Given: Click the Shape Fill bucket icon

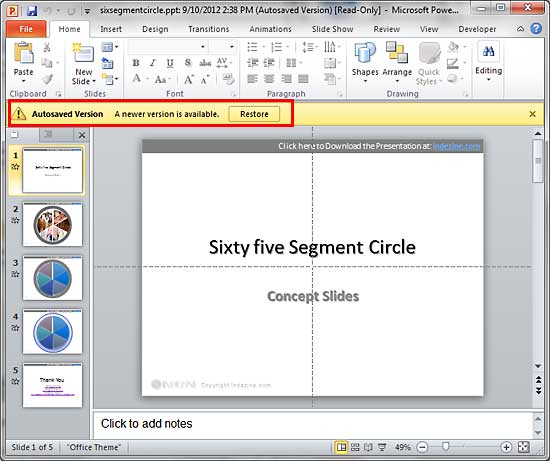Looking at the screenshot, I should tap(453, 47).
